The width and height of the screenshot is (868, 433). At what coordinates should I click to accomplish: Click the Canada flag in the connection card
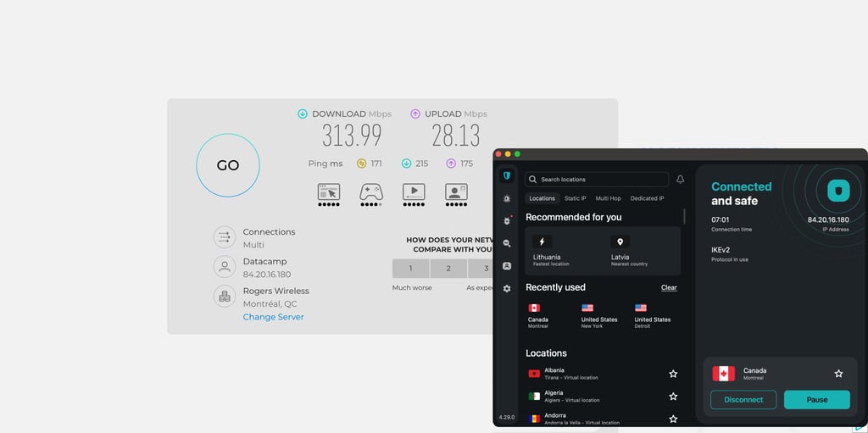pyautogui.click(x=724, y=374)
